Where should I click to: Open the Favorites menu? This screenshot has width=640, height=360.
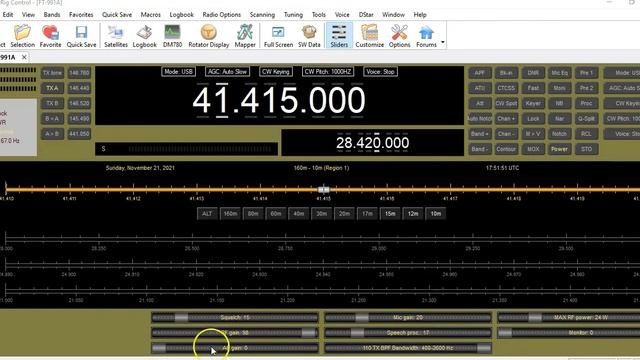pos(81,15)
